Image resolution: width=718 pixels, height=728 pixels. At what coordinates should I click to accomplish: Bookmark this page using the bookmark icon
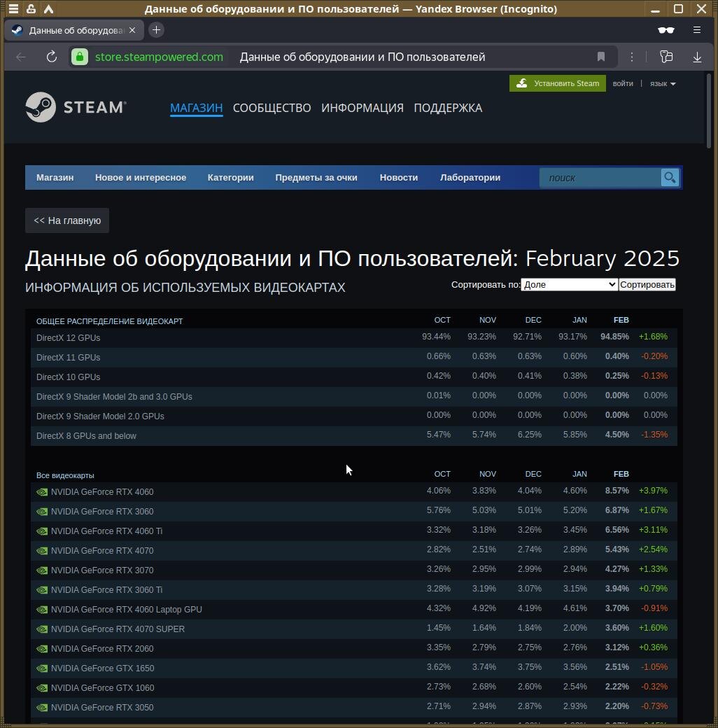[x=601, y=57]
